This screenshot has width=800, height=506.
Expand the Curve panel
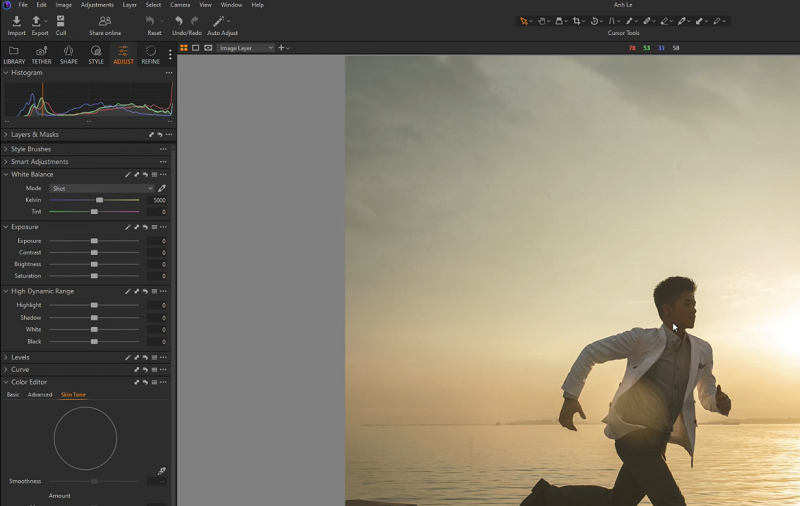(x=6, y=370)
